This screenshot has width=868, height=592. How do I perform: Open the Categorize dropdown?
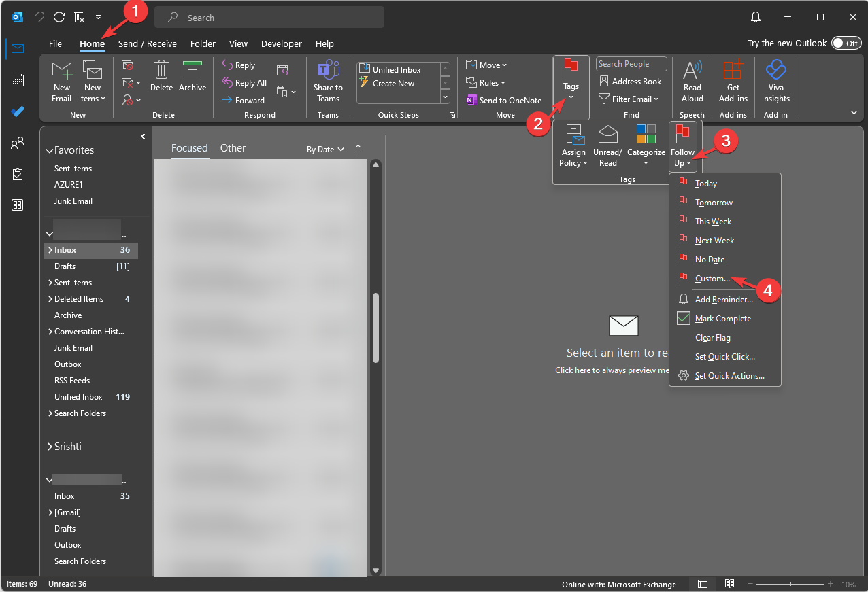coord(646,146)
